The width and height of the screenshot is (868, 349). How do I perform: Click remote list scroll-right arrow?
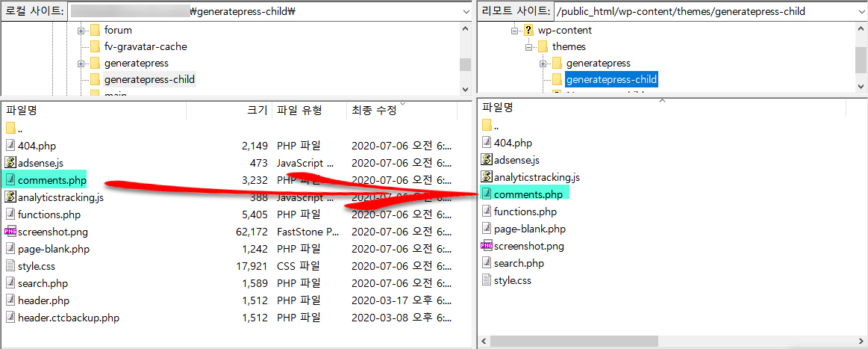point(861,341)
